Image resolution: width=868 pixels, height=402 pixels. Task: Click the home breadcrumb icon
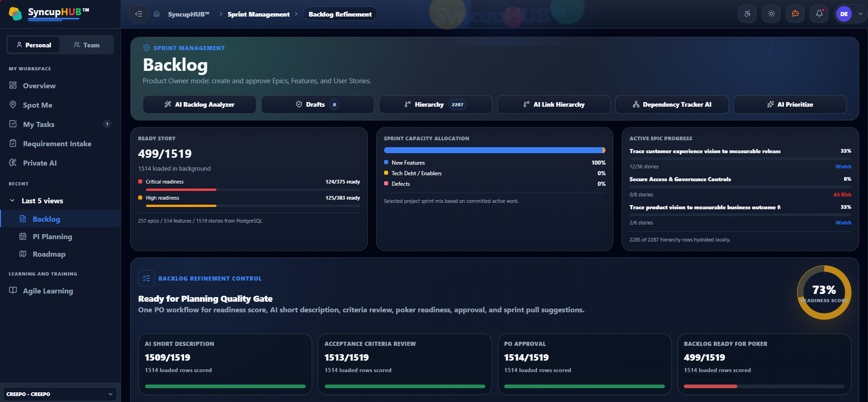[157, 14]
